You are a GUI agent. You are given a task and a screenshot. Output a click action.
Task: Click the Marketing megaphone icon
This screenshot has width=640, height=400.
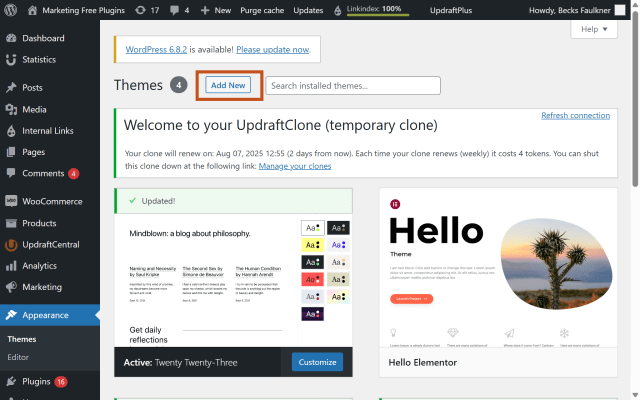[x=11, y=287]
